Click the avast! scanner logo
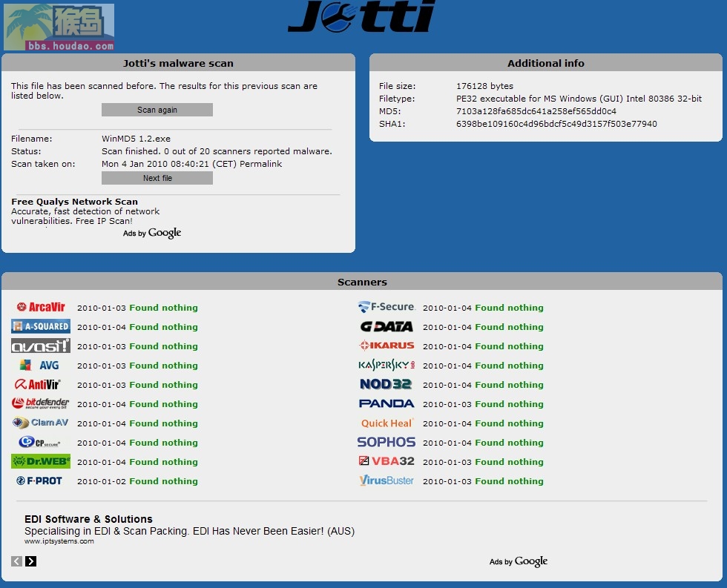 click(41, 346)
